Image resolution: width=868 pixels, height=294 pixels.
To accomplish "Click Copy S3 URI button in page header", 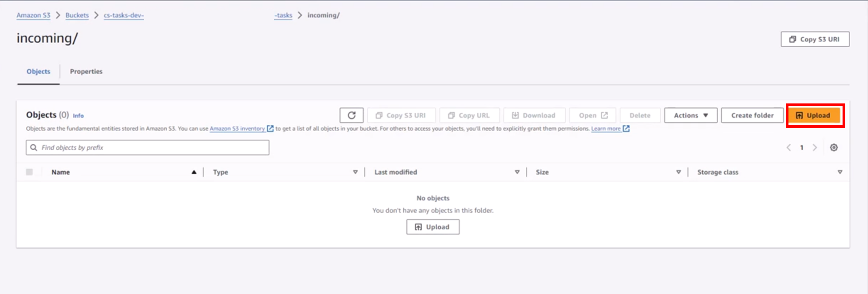I will click(814, 39).
